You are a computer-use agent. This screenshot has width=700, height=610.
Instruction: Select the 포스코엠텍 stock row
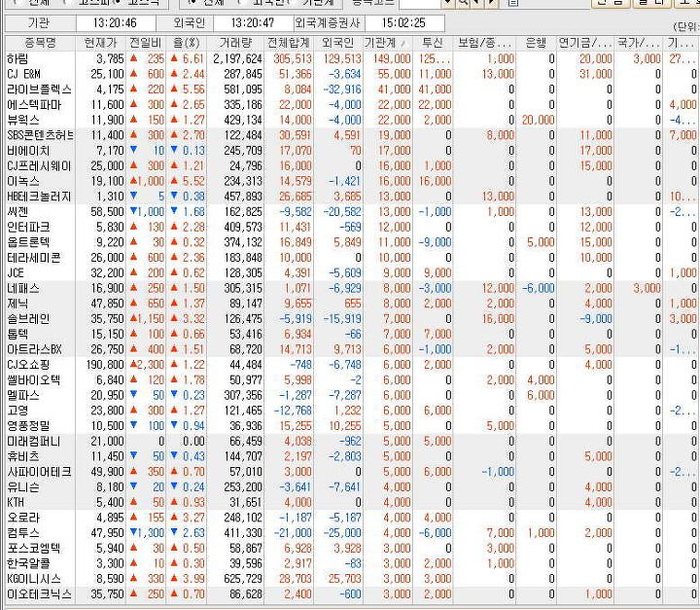pos(353,548)
